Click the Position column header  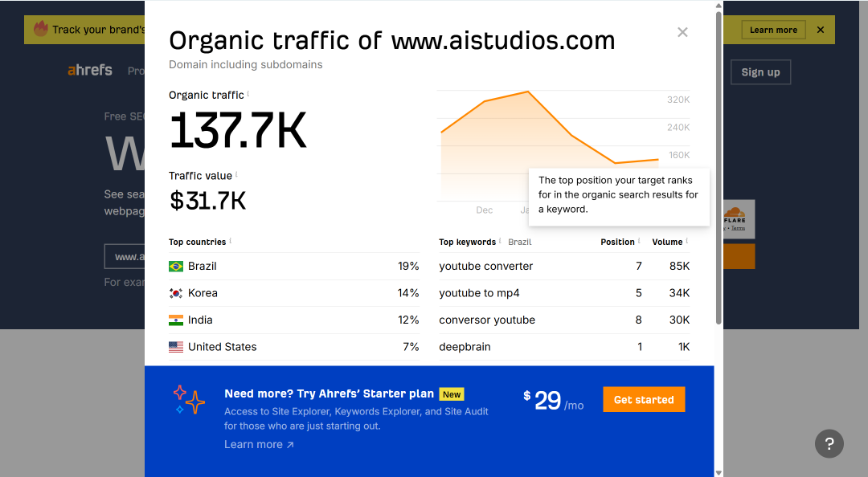(617, 243)
